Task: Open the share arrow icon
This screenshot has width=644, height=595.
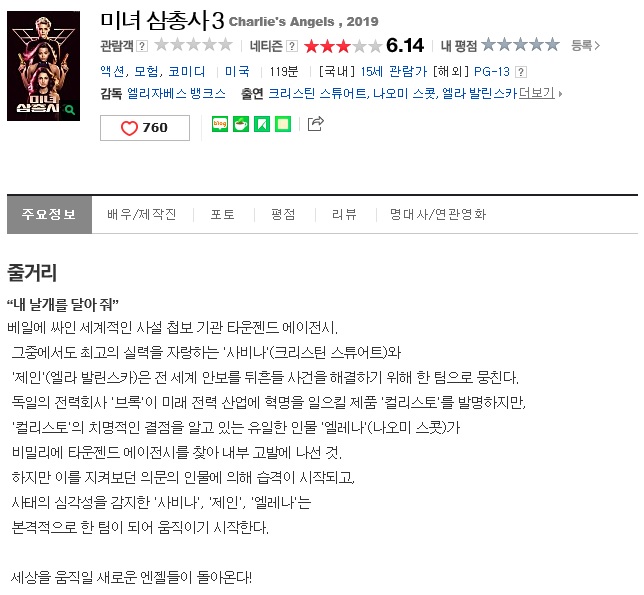Action: 316,124
